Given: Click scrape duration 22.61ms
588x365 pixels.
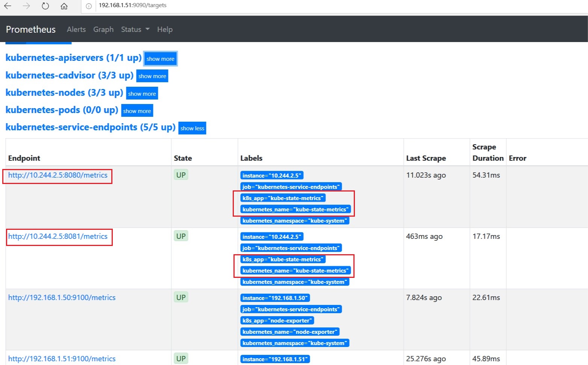Looking at the screenshot, I should [486, 297].
